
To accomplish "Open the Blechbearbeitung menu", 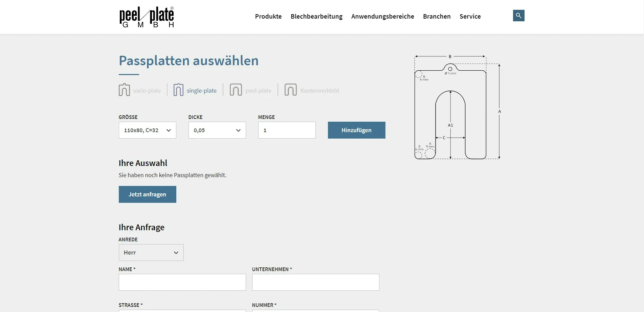I will (x=316, y=17).
